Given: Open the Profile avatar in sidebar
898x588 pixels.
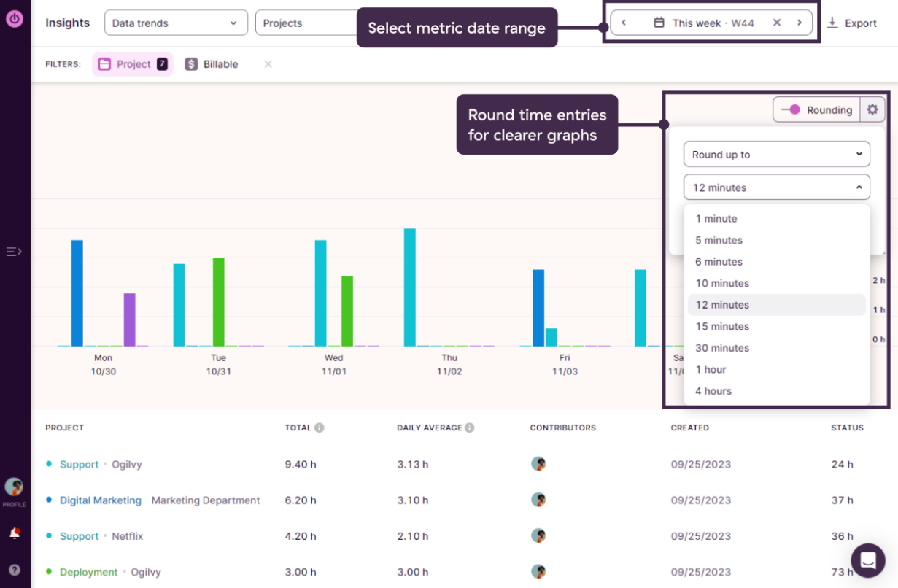Looking at the screenshot, I should click(15, 487).
